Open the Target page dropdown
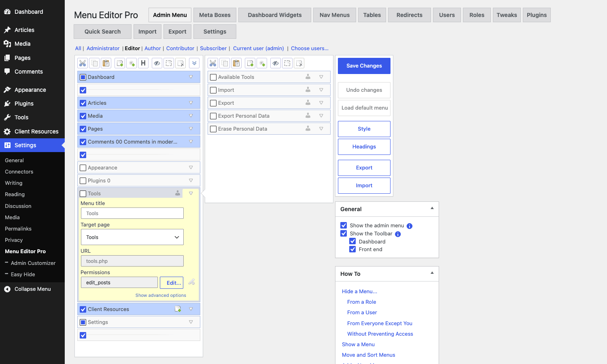Viewport: 607px width, 364px height. click(x=132, y=237)
